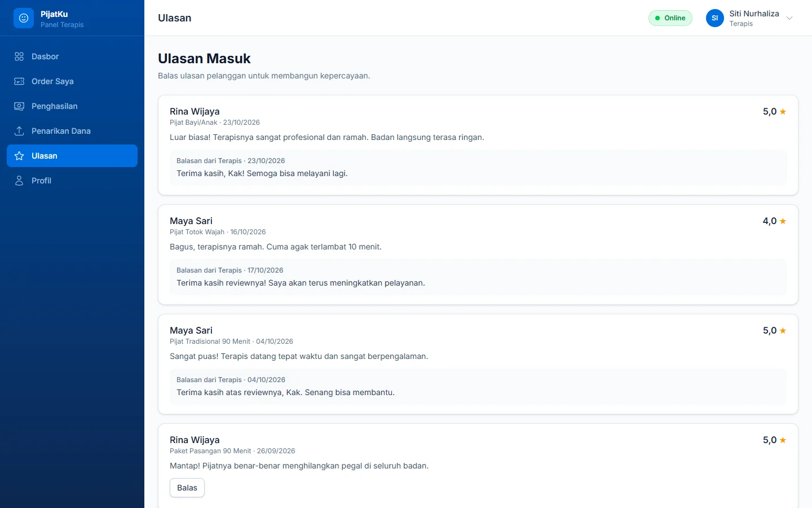812x508 pixels.
Task: Click the reply 'Senang bisa membantu'
Action: (285, 392)
